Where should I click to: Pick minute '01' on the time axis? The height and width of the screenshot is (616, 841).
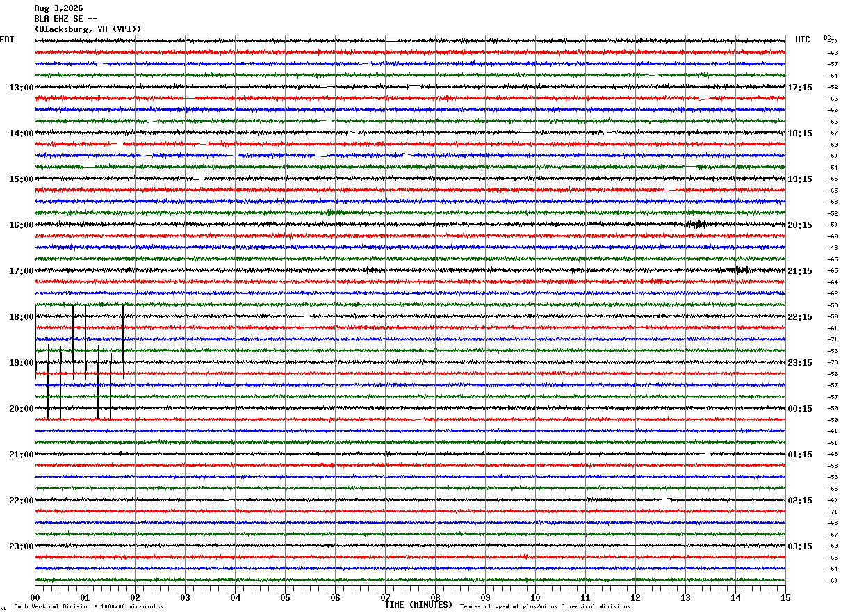pos(85,597)
